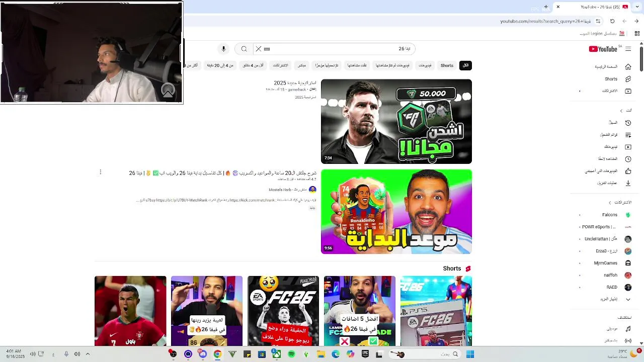
Task: Select the 'مباشر' Live filter chip
Action: point(302,65)
